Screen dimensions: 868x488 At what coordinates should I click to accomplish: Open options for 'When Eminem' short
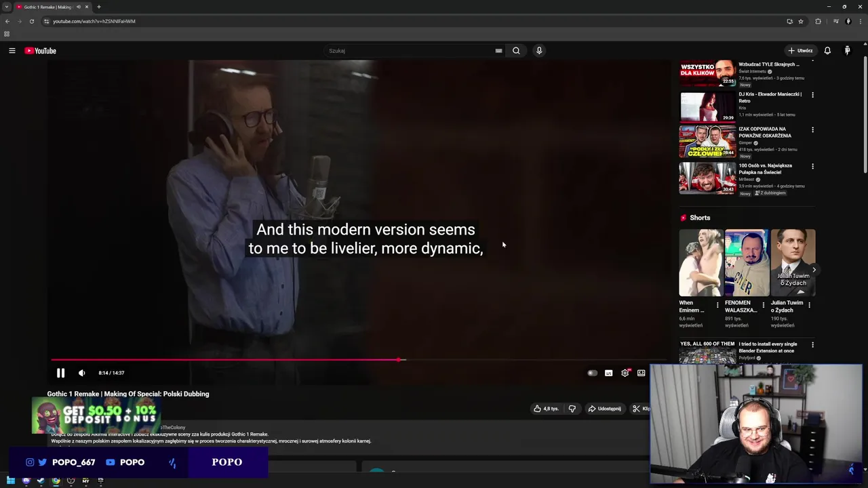[x=717, y=305]
